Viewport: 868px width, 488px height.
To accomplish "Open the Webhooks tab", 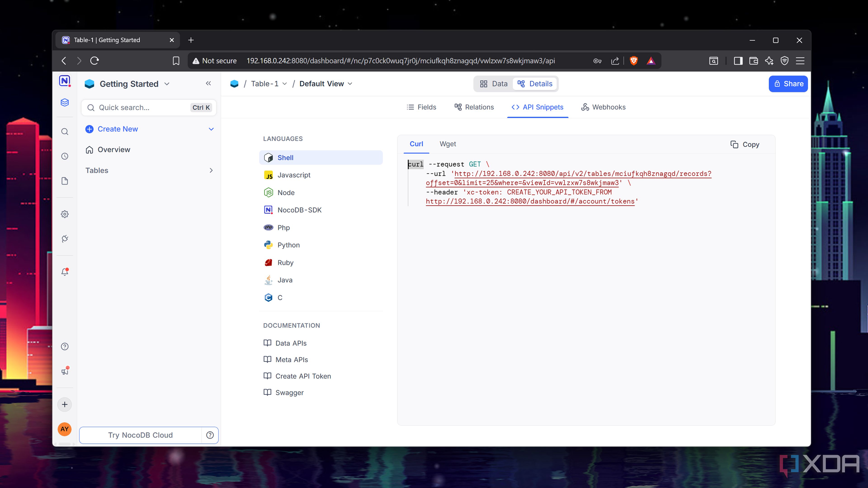I will (603, 107).
